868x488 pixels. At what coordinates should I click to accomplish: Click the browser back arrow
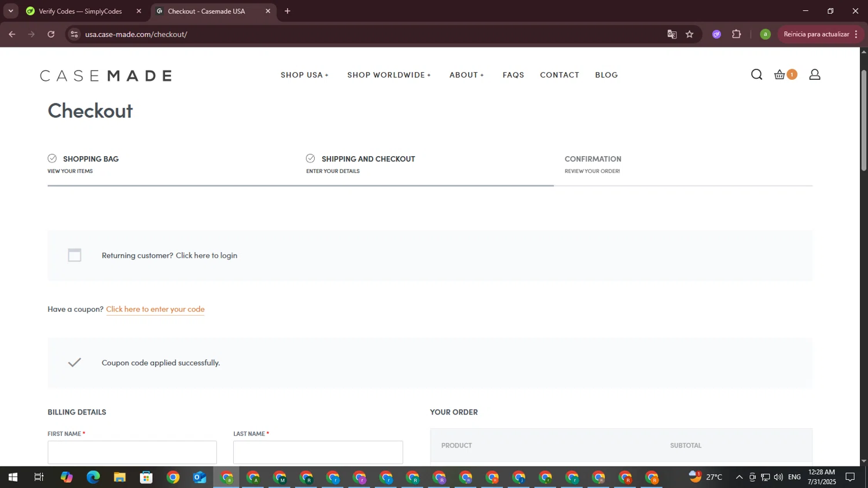pyautogui.click(x=12, y=34)
